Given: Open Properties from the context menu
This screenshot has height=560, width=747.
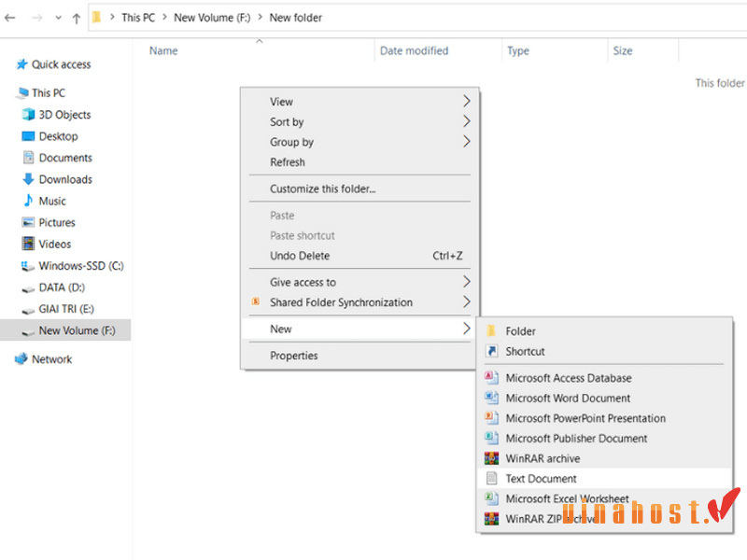Looking at the screenshot, I should tap(359, 356).
